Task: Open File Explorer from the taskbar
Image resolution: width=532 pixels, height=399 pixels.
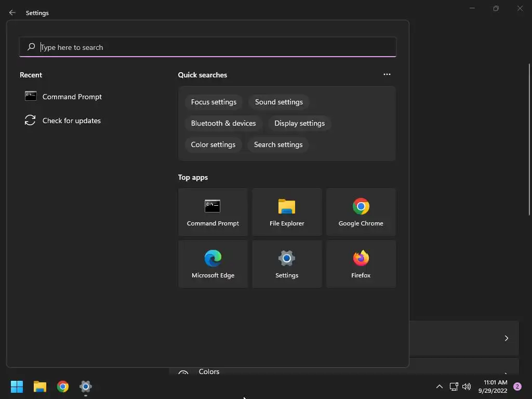Action: tap(39, 387)
